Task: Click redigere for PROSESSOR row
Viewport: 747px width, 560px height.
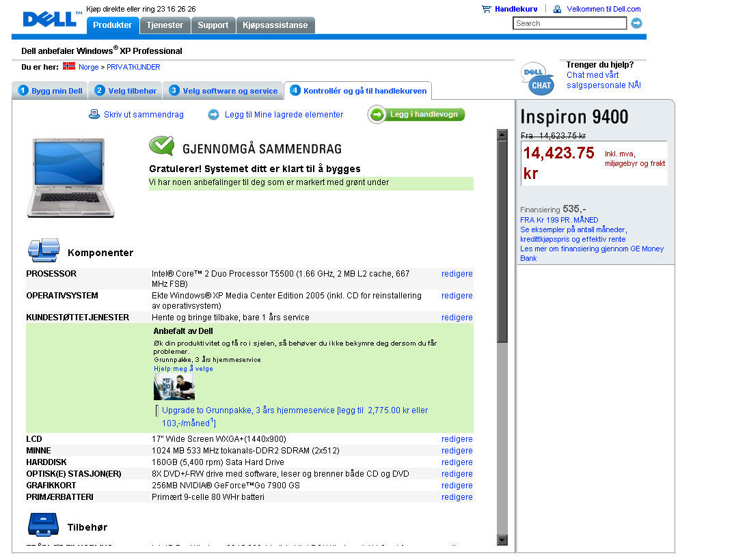Action: (457, 274)
